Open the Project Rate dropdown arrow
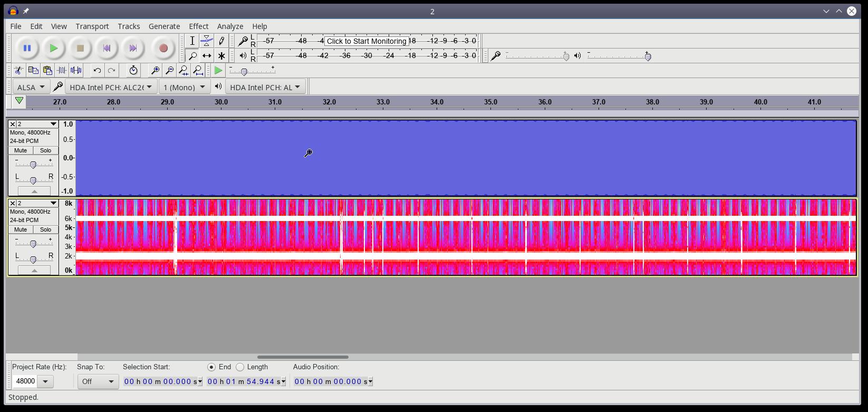The height and width of the screenshot is (412, 868). (x=45, y=381)
